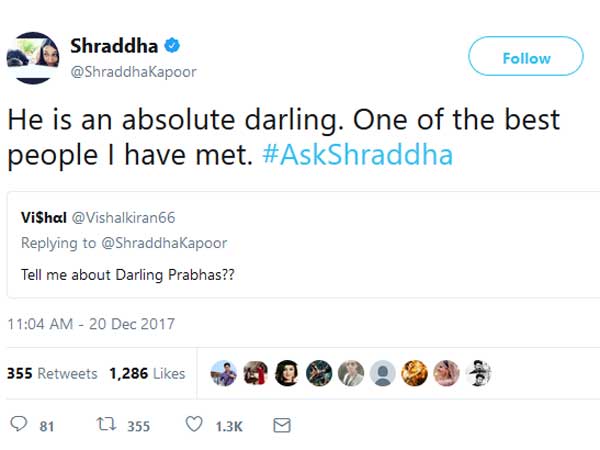Image resolution: width=600 pixels, height=450 pixels.
Task: Click the direct message envelope icon
Action: tap(282, 426)
